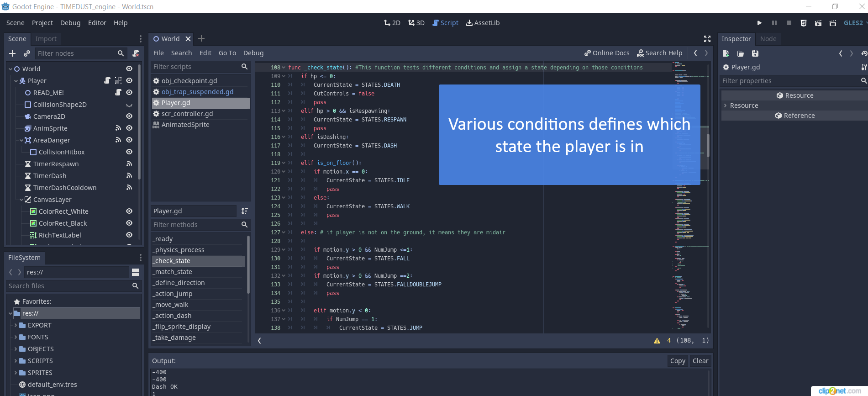The width and height of the screenshot is (868, 396).
Task: Hide the READ_ME! node
Action: tap(129, 92)
